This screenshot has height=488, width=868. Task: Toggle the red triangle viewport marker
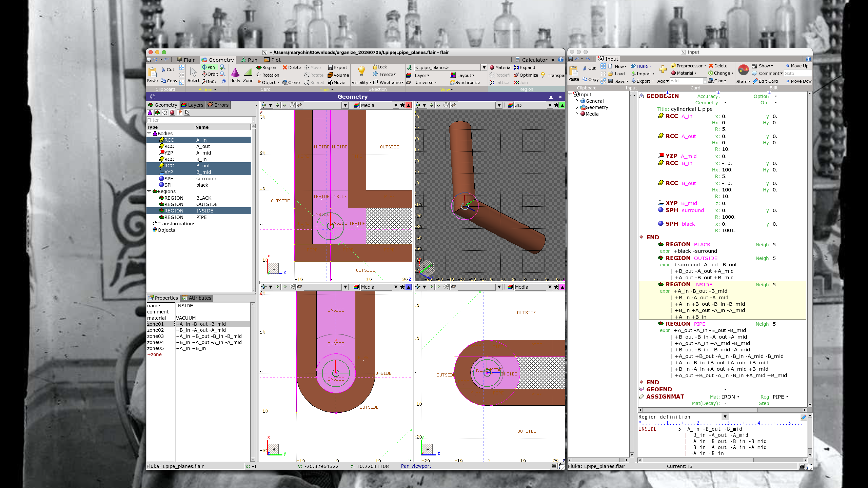(x=408, y=105)
